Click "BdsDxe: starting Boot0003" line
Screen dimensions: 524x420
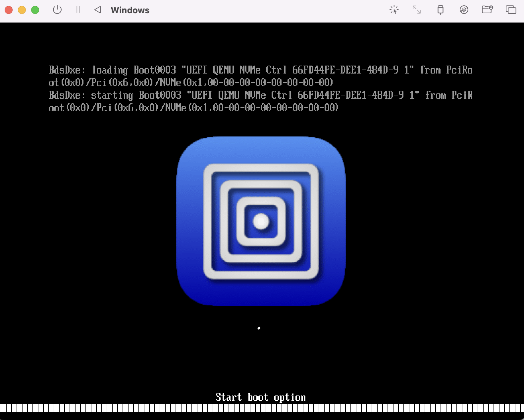point(261,101)
